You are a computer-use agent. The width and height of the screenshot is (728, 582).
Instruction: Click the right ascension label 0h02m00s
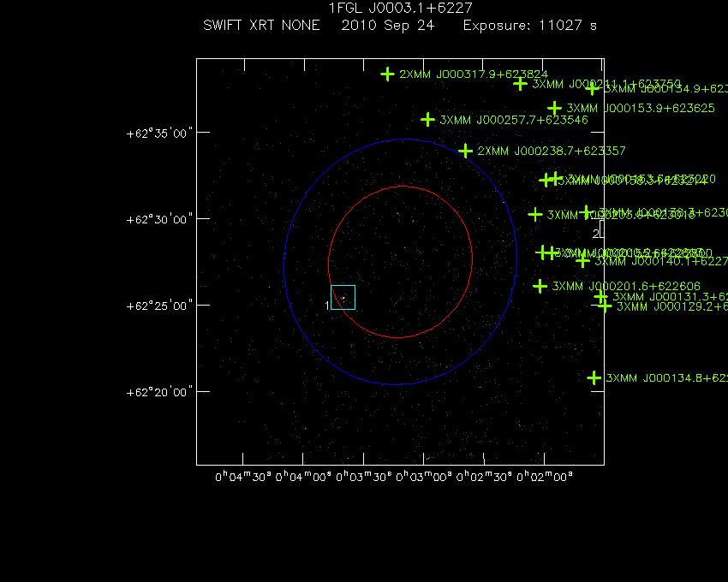(x=544, y=477)
